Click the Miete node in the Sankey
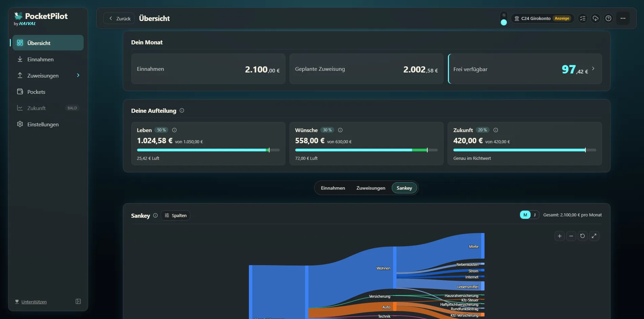Viewport: 644px width, 319px height. pos(483,246)
